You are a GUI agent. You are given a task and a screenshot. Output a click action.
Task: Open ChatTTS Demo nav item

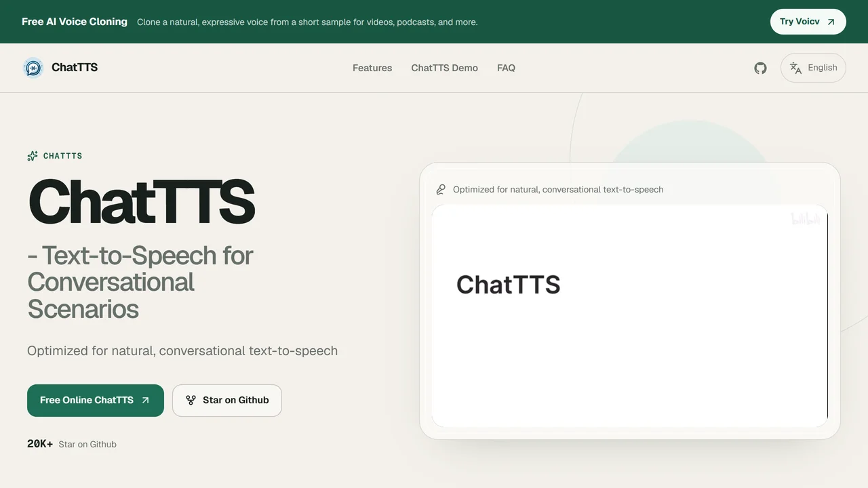pyautogui.click(x=444, y=68)
